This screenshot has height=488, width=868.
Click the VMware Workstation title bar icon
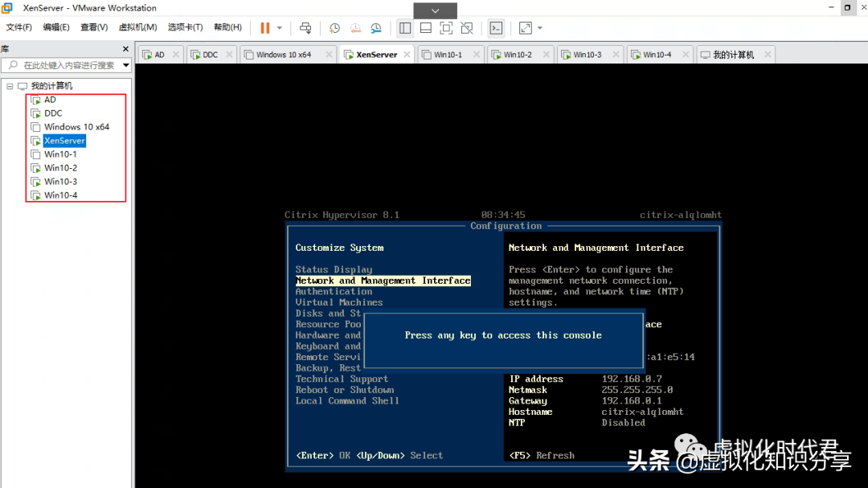tap(7, 8)
